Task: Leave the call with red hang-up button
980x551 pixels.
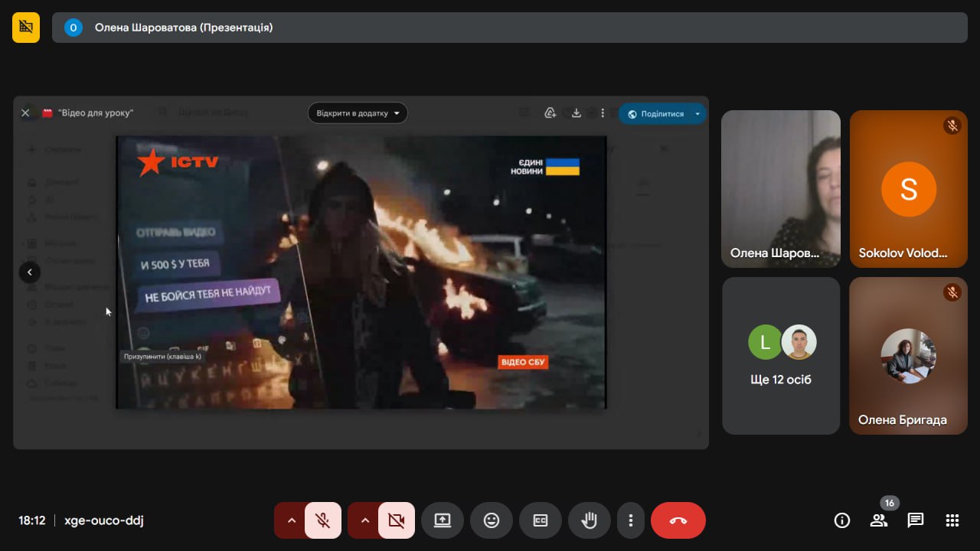Action: click(678, 520)
